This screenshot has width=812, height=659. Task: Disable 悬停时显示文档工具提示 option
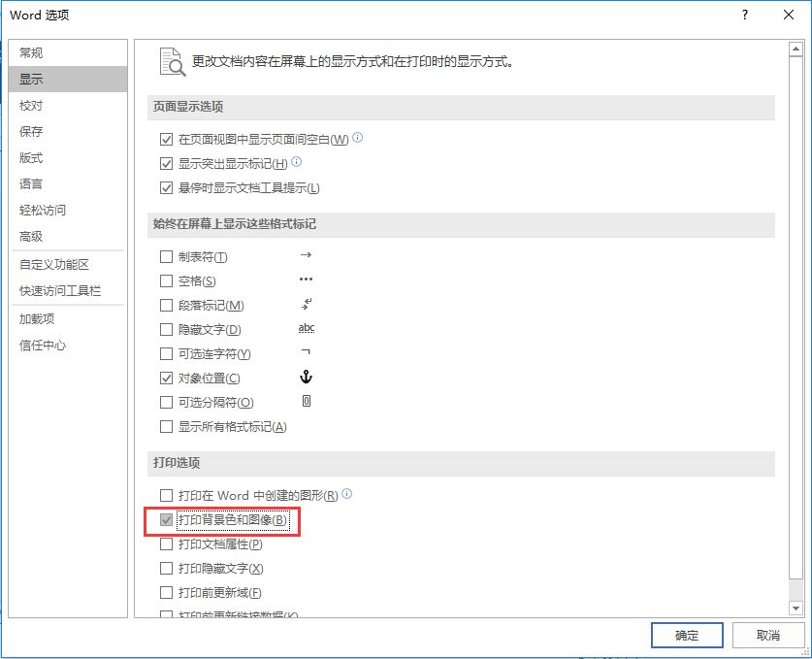167,186
